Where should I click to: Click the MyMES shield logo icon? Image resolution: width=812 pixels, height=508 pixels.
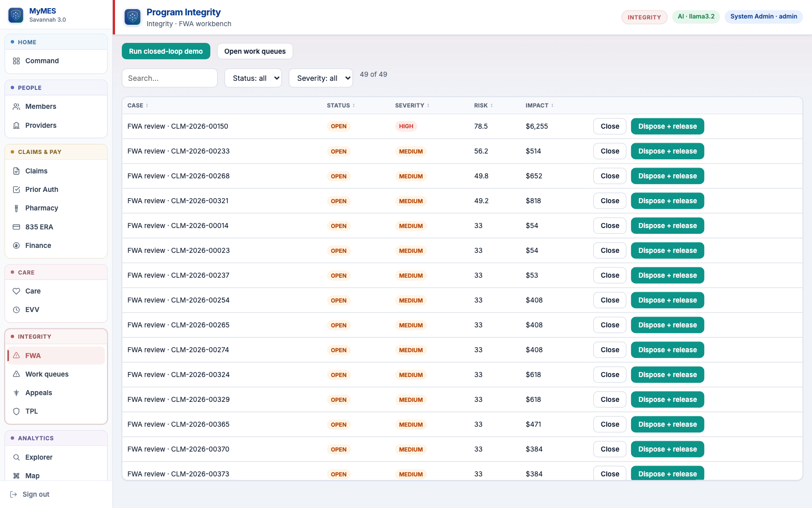(x=16, y=15)
